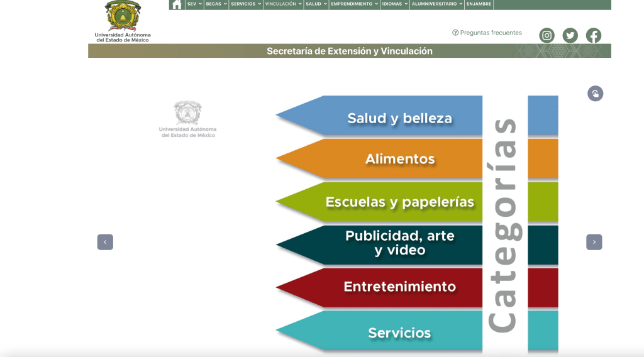This screenshot has width=644, height=357.
Task: Select the Salud y belleza category banner
Action: 399,118
